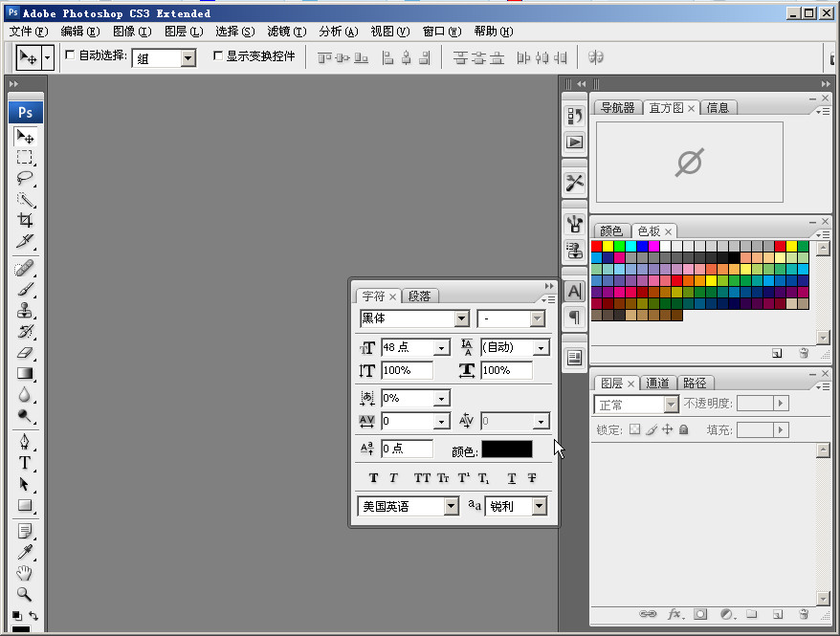The image size is (840, 636).
Task: Expand the 48 点 font size dropdown
Action: 442,348
